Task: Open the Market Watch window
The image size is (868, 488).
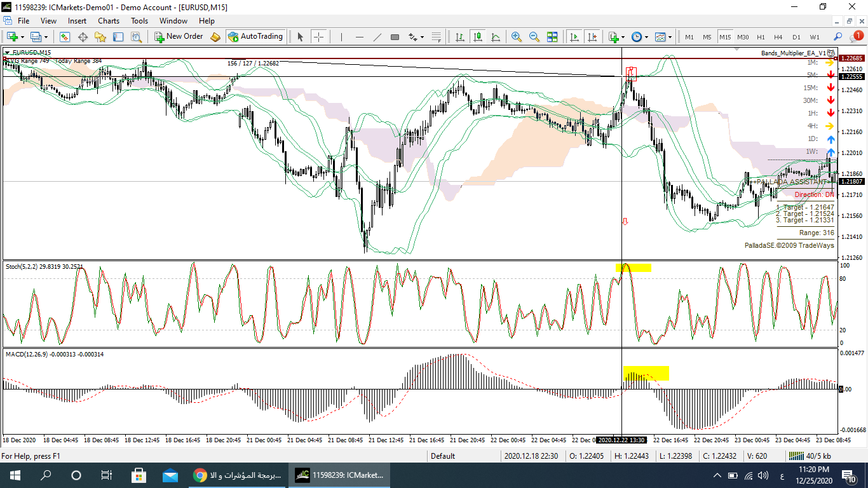Action: [65, 37]
